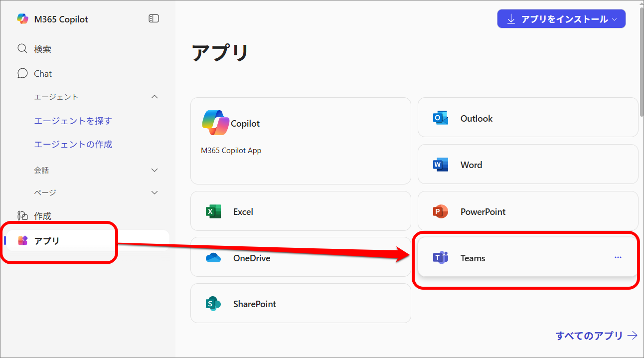Image resolution: width=644 pixels, height=358 pixels.
Task: Expand the ページ section
Action: pyautogui.click(x=155, y=192)
